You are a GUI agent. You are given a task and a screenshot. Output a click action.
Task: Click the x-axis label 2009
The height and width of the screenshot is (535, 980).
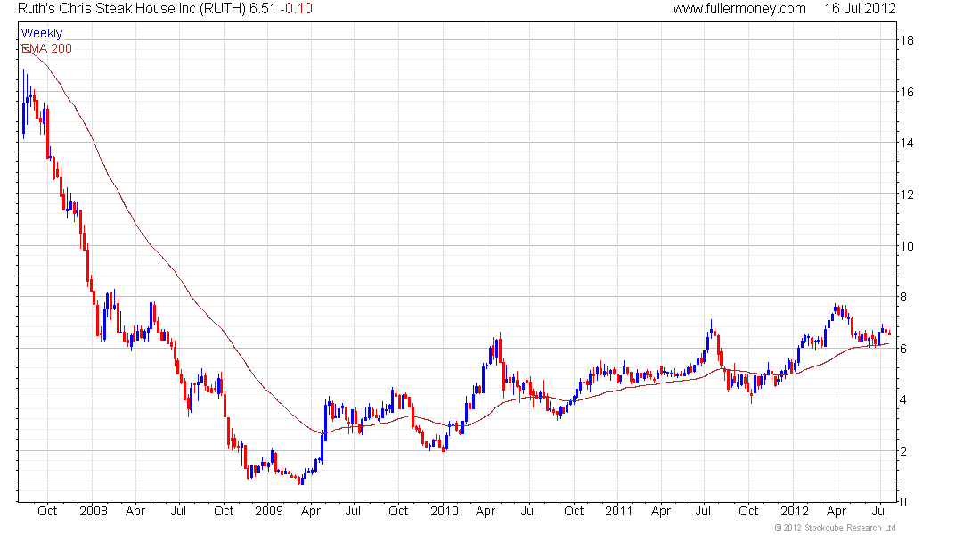coord(269,511)
